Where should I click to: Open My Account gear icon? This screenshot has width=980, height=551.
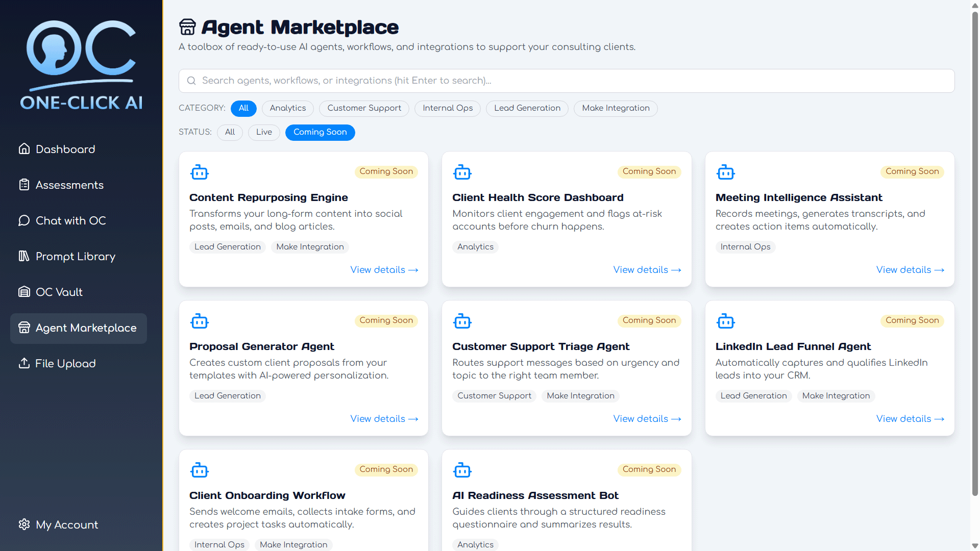[24, 524]
